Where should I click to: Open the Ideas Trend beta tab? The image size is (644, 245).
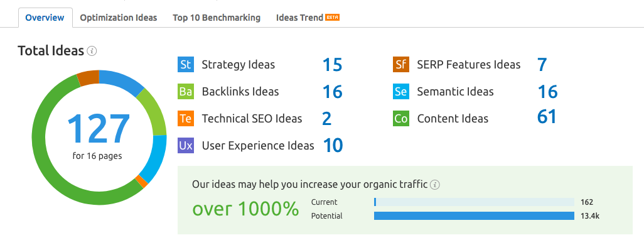pyautogui.click(x=308, y=18)
